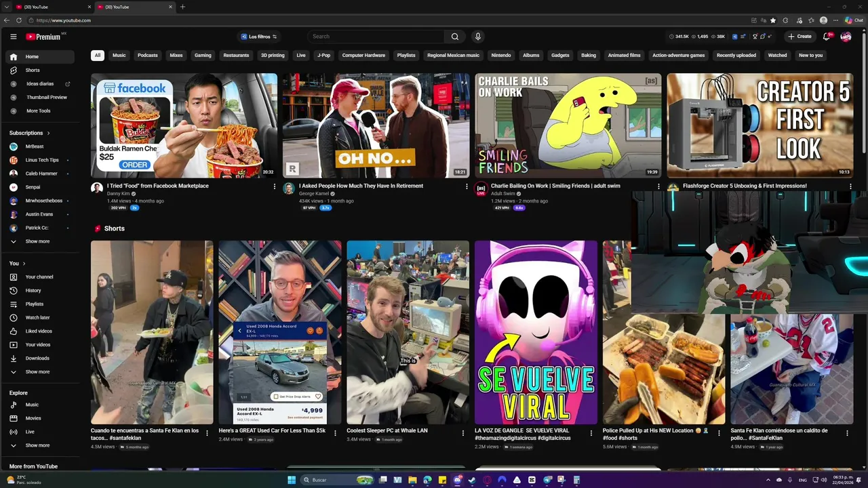Viewport: 868px width, 488px height.
Task: Expand Subscriptions Show more
Action: pos(41,241)
